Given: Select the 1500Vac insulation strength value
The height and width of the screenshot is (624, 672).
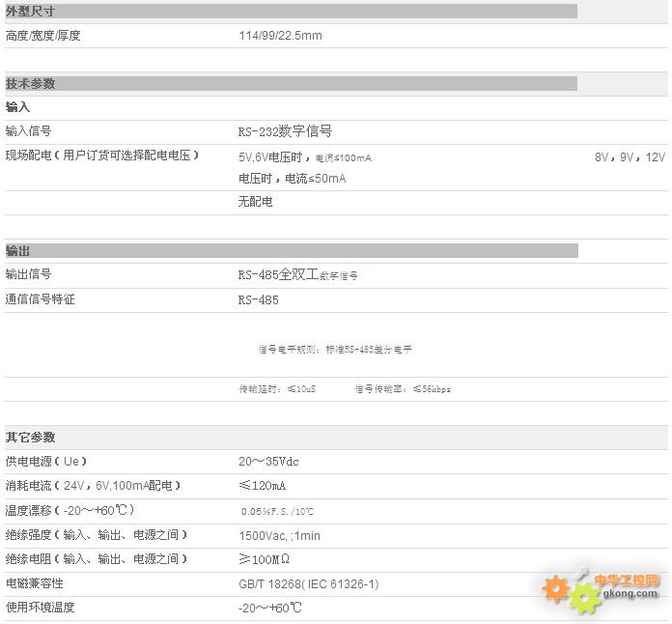Looking at the screenshot, I should [280, 535].
